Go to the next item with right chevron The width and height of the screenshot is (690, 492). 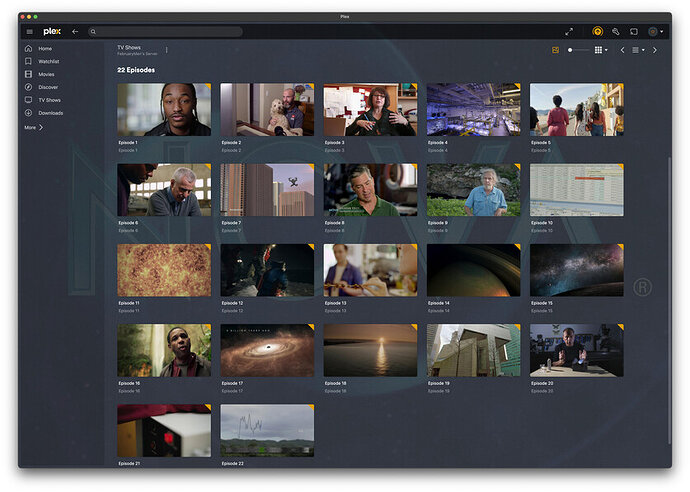[x=655, y=50]
